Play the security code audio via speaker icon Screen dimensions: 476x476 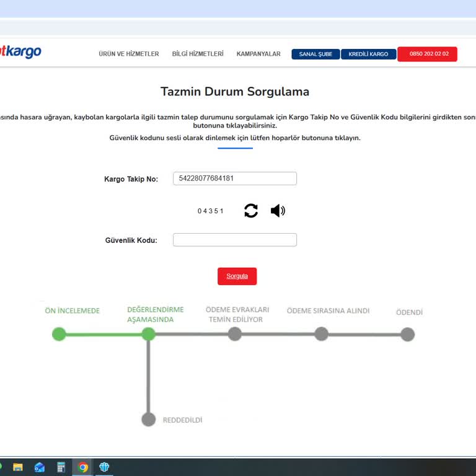coord(278,210)
